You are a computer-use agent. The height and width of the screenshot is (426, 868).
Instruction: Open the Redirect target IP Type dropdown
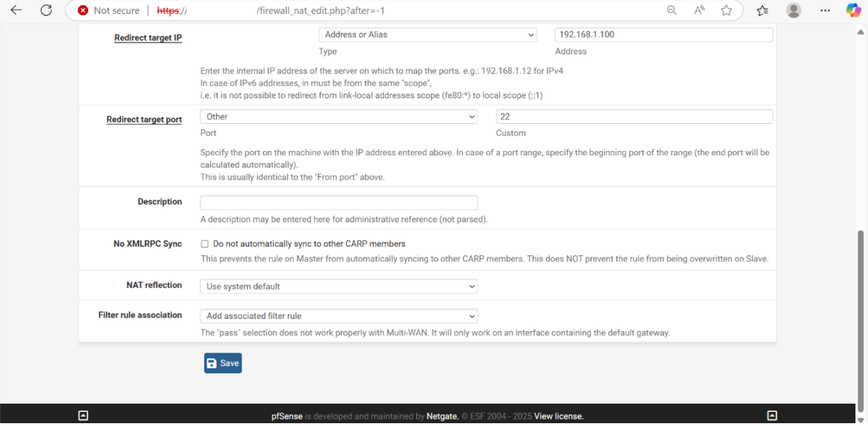click(x=427, y=35)
